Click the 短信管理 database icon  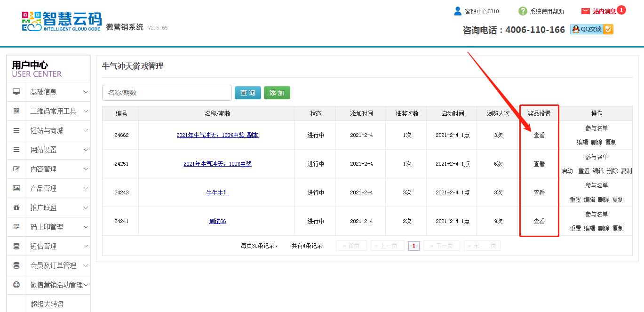coord(16,246)
